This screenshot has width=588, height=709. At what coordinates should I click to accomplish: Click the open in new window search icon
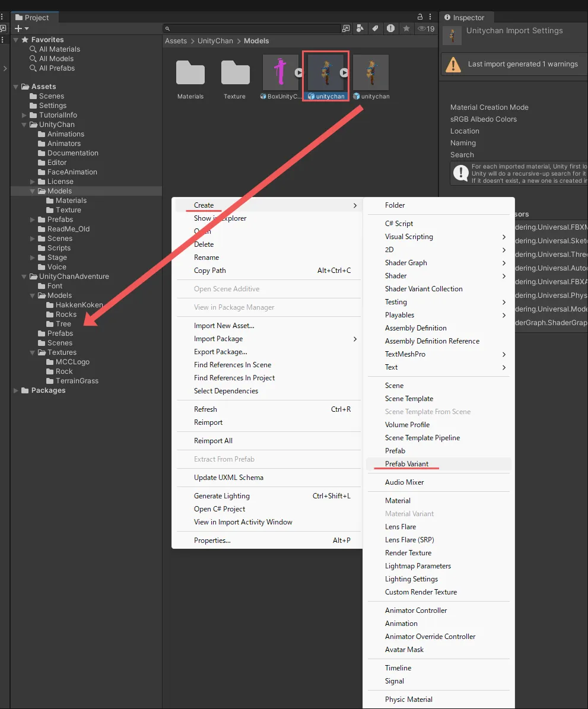pyautogui.click(x=346, y=28)
